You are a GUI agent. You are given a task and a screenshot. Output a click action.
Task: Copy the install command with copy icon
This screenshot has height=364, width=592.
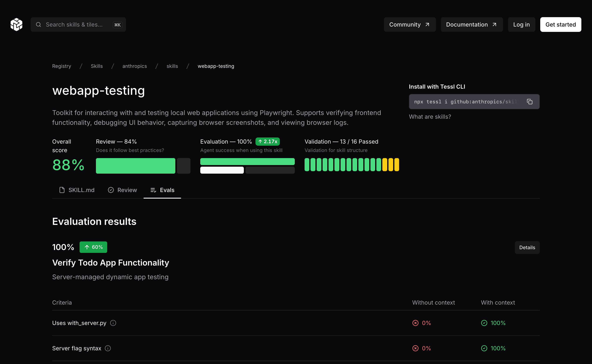click(x=529, y=102)
